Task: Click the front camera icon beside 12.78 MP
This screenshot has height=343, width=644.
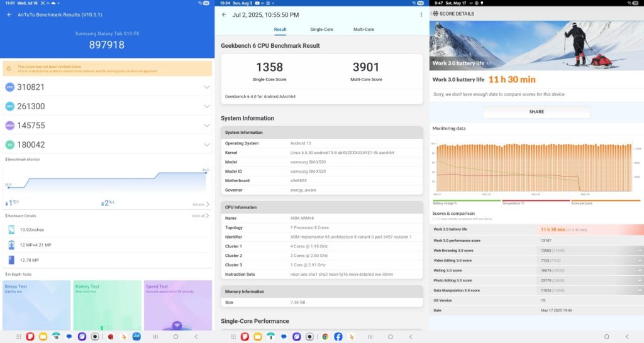Action: 11,260
